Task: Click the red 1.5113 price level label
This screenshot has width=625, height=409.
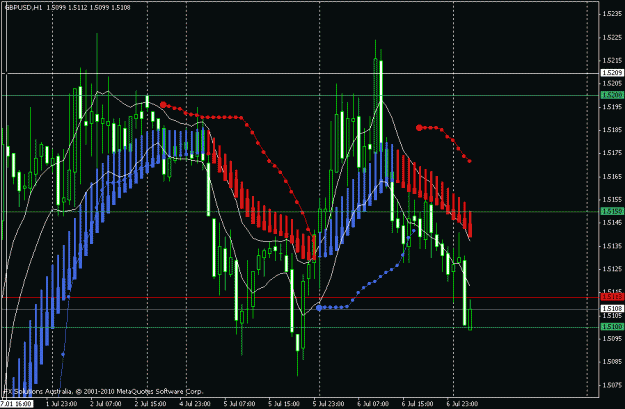Action: [612, 297]
